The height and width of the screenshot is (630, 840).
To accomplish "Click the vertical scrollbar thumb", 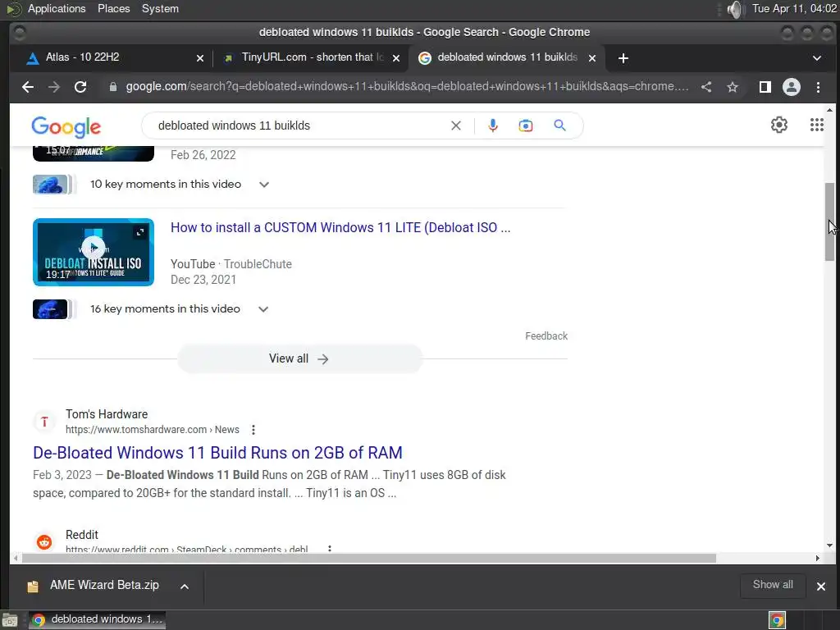I will [829, 221].
